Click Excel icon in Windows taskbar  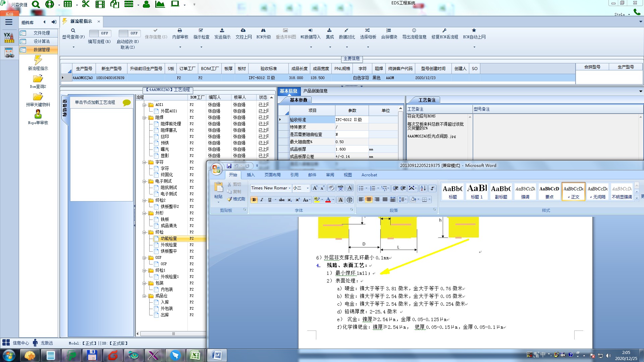tap(196, 355)
